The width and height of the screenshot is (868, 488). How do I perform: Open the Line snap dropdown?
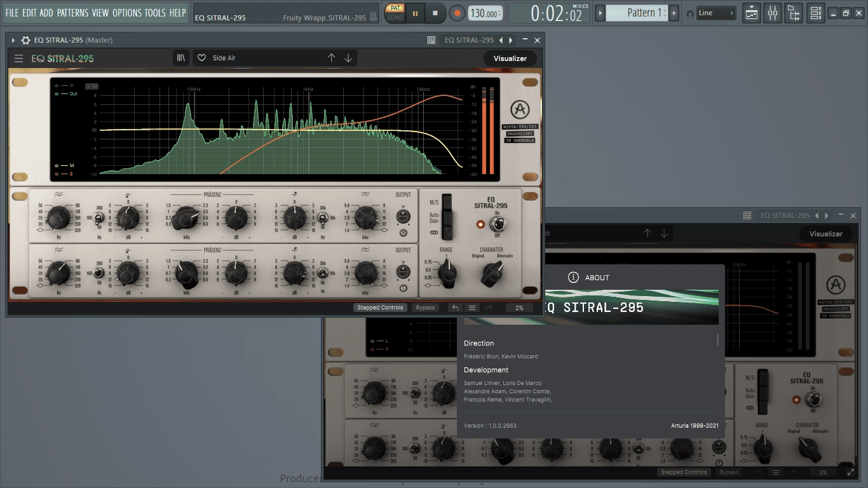(716, 13)
